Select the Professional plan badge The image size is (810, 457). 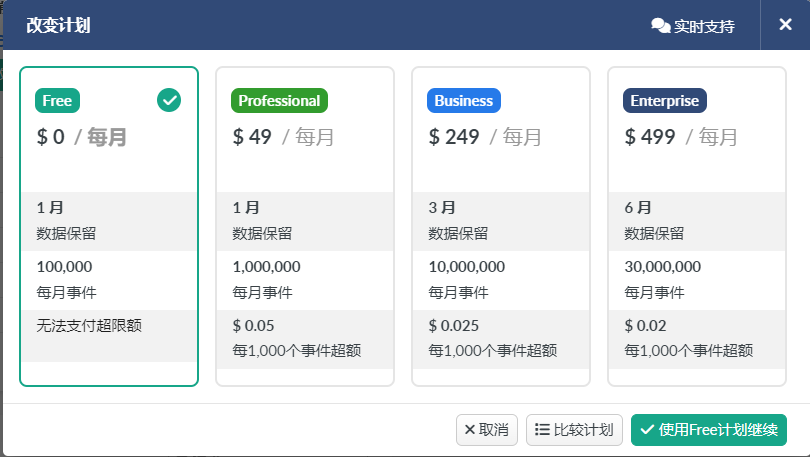pyautogui.click(x=279, y=101)
